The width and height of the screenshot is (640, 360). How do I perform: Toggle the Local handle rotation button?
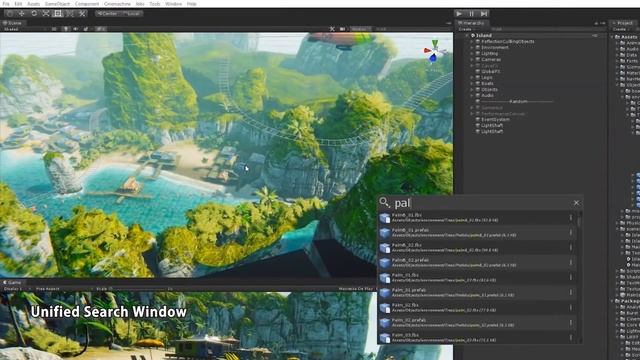coord(131,13)
